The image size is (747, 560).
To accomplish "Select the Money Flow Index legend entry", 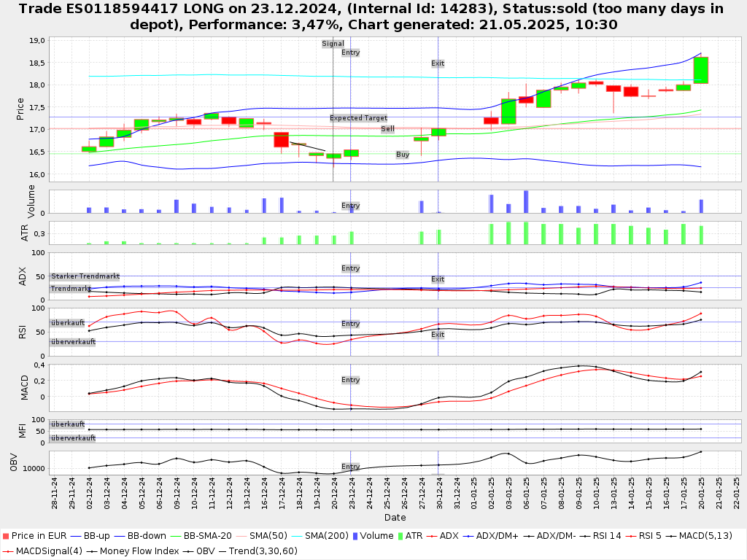I will 131,551.
